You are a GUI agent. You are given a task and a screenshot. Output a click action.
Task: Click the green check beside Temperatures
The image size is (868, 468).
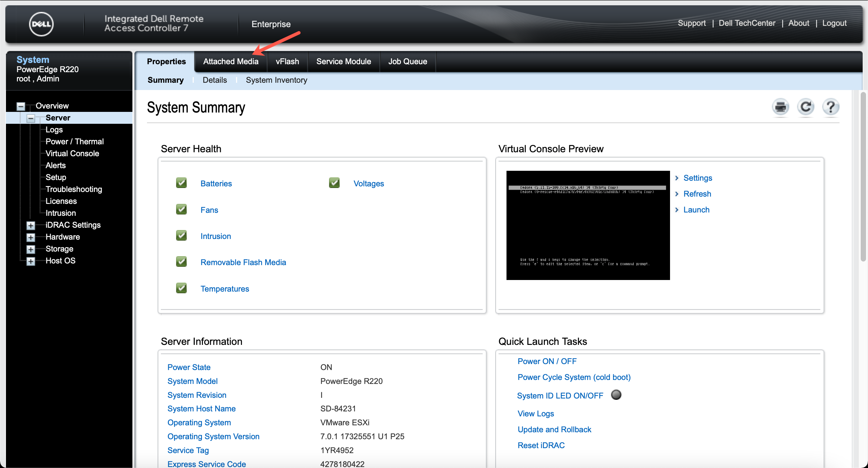click(x=181, y=288)
